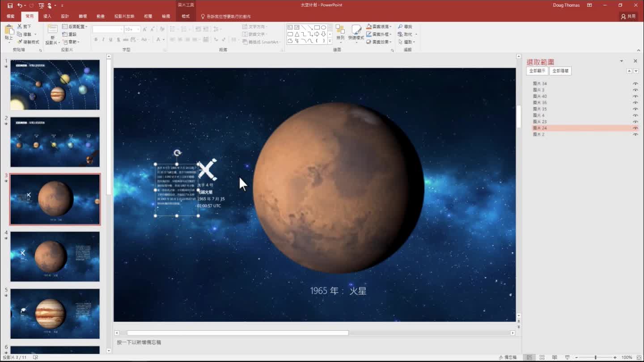Switch to the Animations tab
The image size is (644, 362).
[101, 17]
